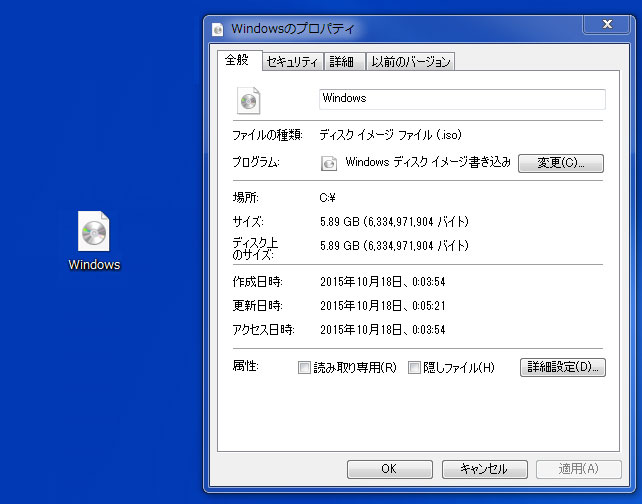
Task: Click the Windows disc image burner program icon
Action: click(329, 163)
